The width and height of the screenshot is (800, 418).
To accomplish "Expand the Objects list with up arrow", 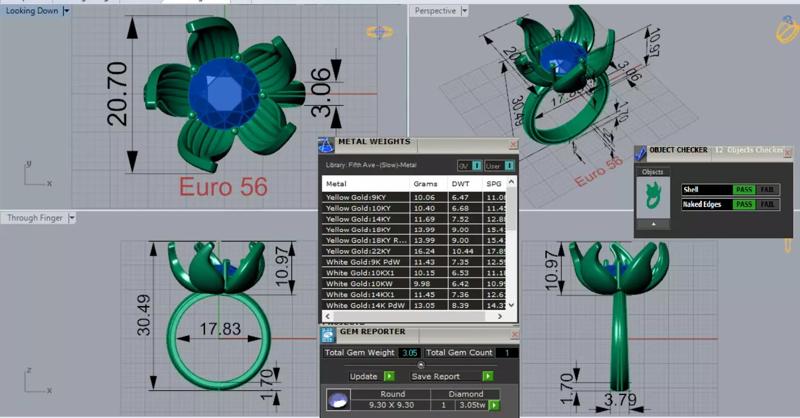I will pos(653,224).
